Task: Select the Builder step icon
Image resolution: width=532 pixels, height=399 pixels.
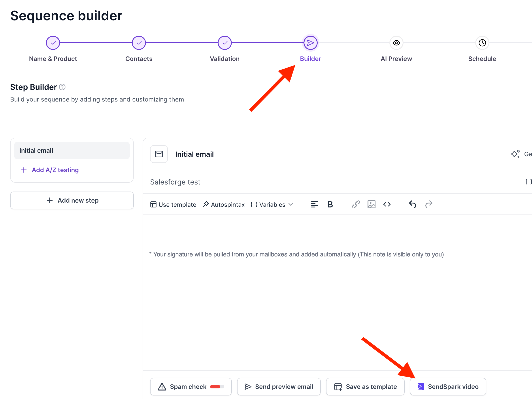Action: pos(311,43)
